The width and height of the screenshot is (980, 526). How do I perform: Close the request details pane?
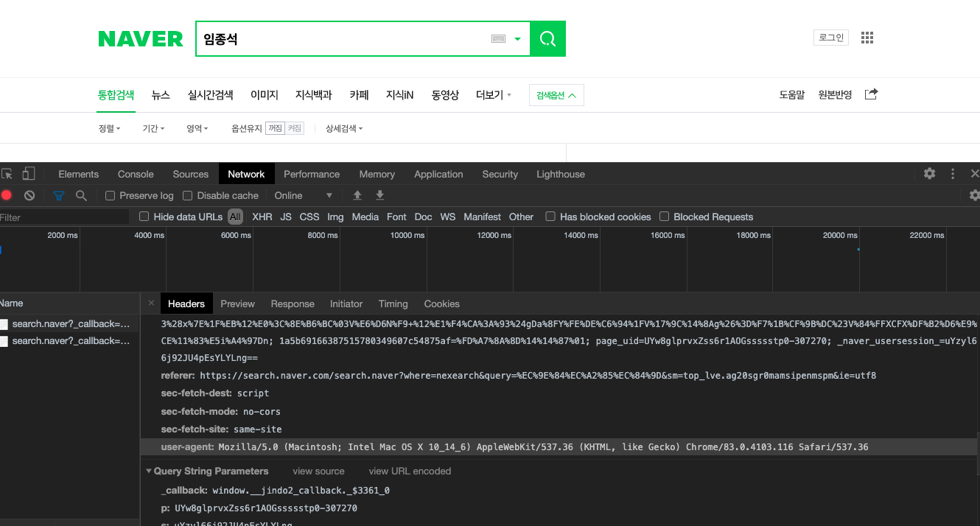[151, 304]
